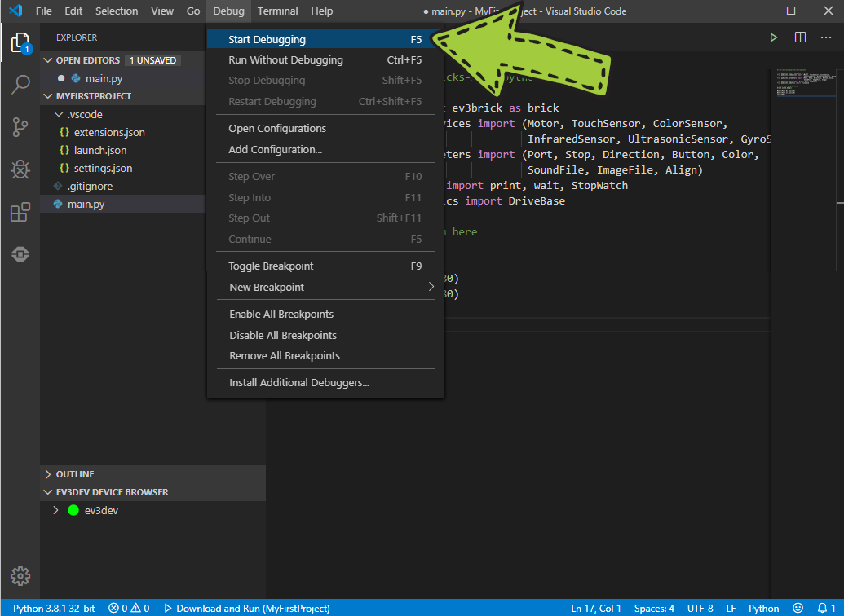The image size is (844, 616).
Task: Click the green ev3dev connection dot
Action: pos(73,510)
